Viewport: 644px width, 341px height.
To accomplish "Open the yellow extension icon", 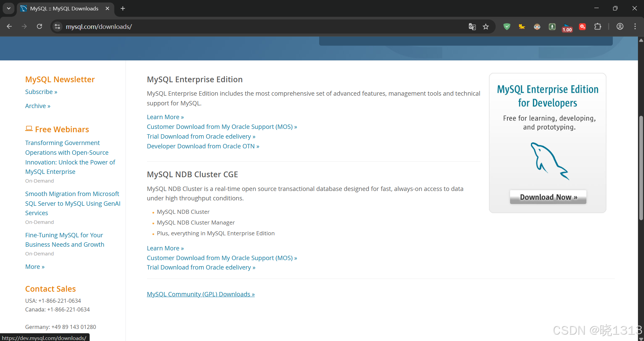I will click(x=522, y=27).
